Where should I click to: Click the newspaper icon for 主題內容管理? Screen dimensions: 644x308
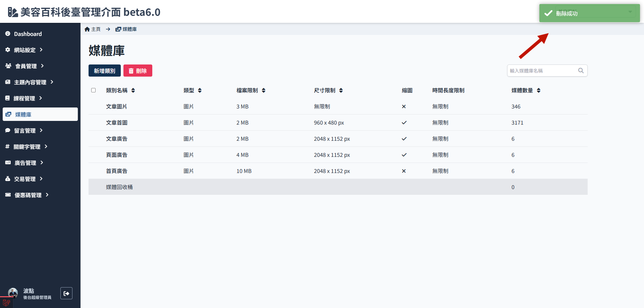[x=8, y=82]
